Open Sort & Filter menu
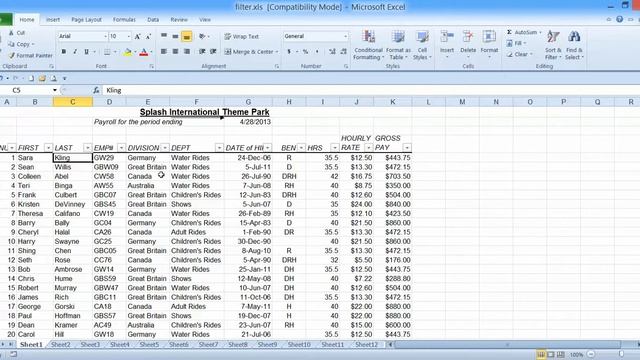 click(553, 45)
